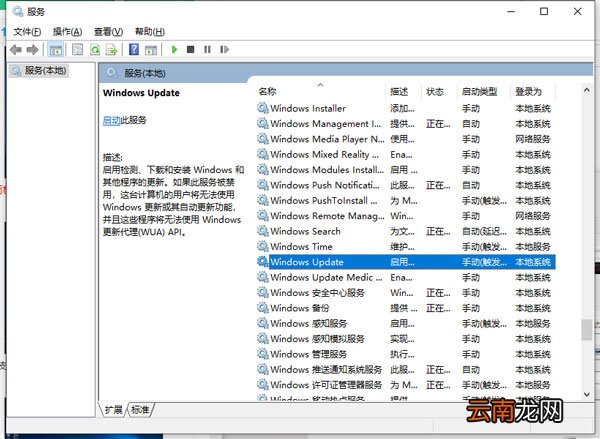Viewport: 600px width, 439px height.
Task: Minimize the 服务 window
Action: (511, 11)
